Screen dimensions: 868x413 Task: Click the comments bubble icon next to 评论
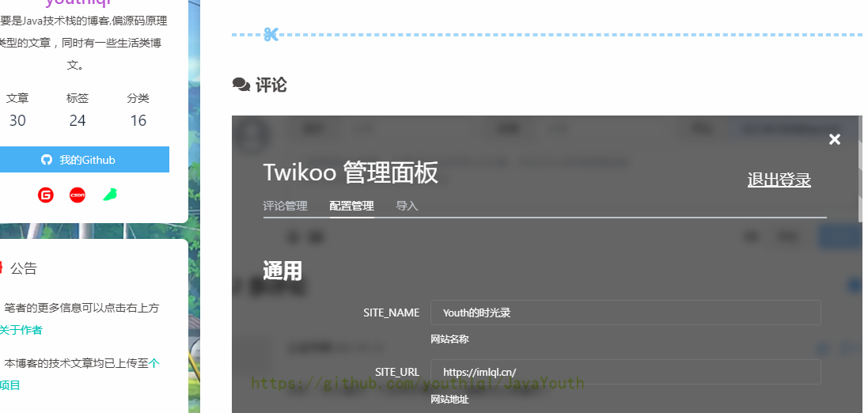241,85
